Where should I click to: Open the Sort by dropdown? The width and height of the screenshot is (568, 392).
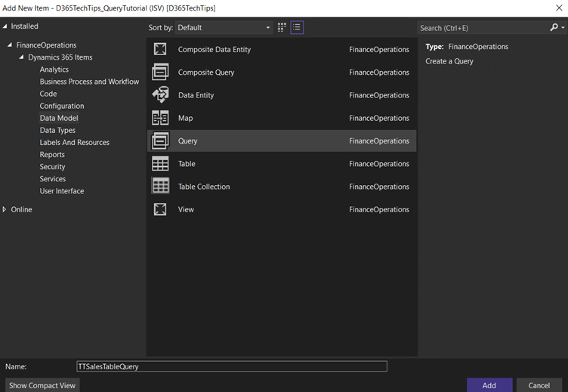pos(224,27)
